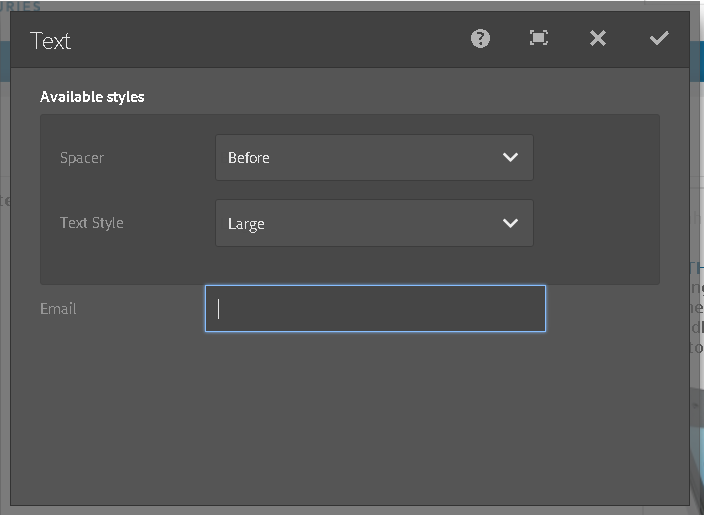The height and width of the screenshot is (515, 704).
Task: Cancel the dialog with the X icon
Action: (598, 39)
